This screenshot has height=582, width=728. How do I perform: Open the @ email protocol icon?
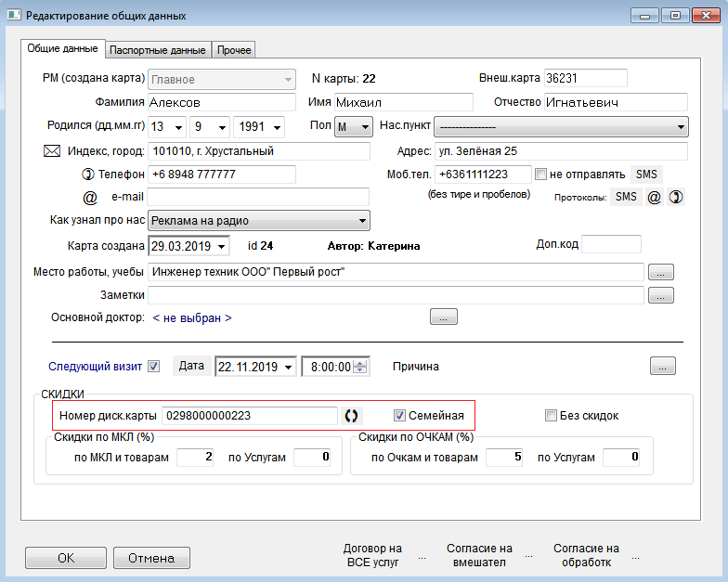point(654,197)
